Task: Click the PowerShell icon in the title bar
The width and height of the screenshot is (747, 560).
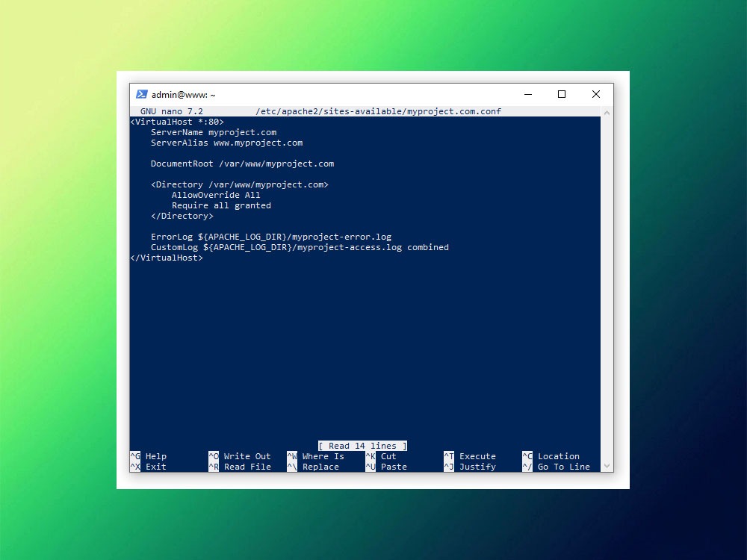Action: tap(141, 95)
